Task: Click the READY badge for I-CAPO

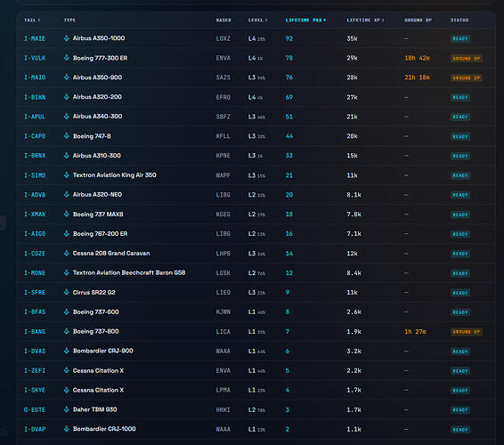Action: pos(460,136)
